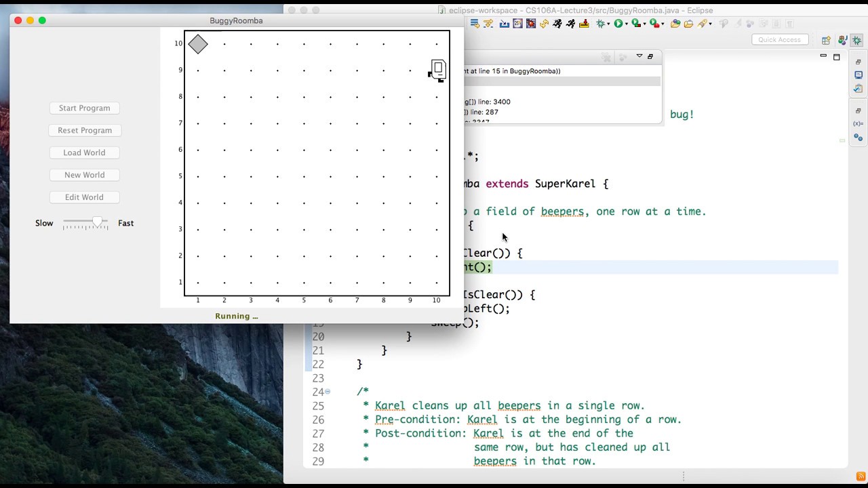Open the Variables view from the right trim

[859, 124]
